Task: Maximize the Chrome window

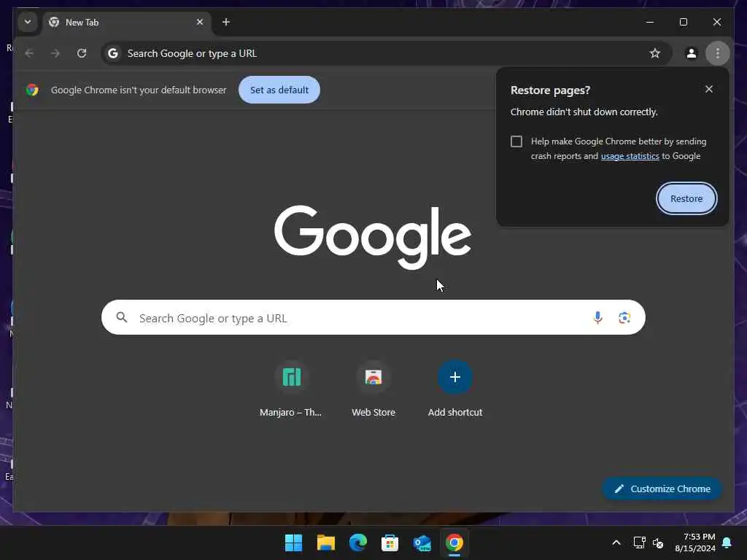Action: pos(683,22)
